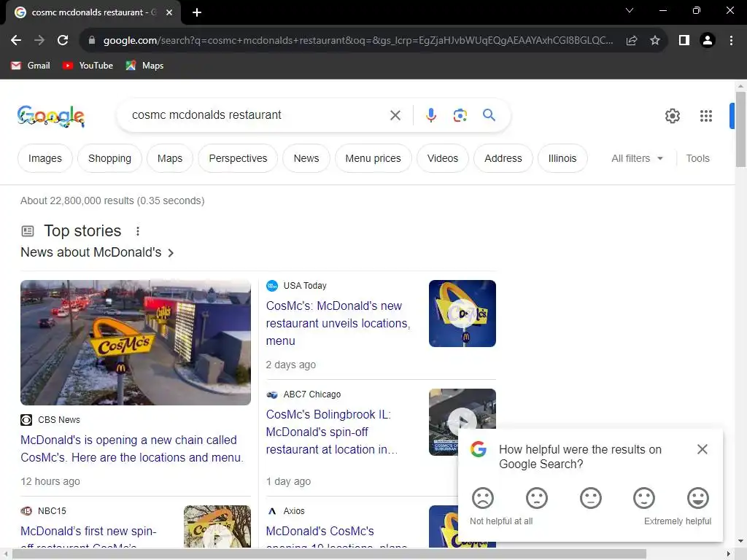
Task: Open the Gmail bookmark
Action: (31, 66)
